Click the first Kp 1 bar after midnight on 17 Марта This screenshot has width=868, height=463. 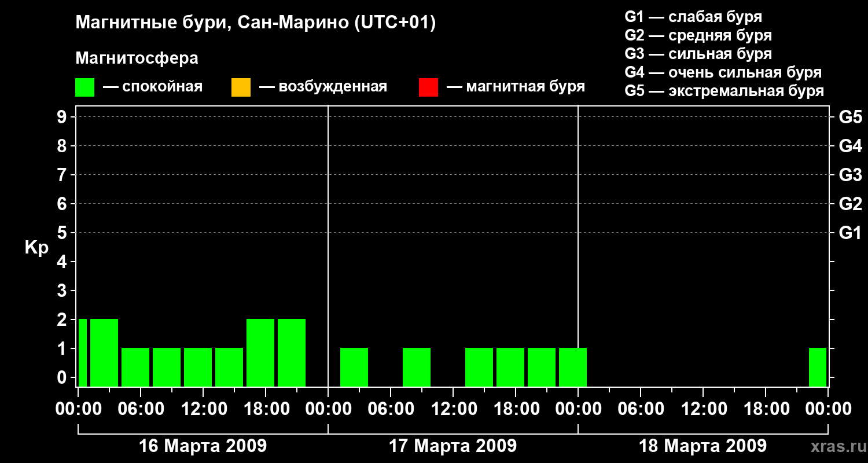[354, 367]
